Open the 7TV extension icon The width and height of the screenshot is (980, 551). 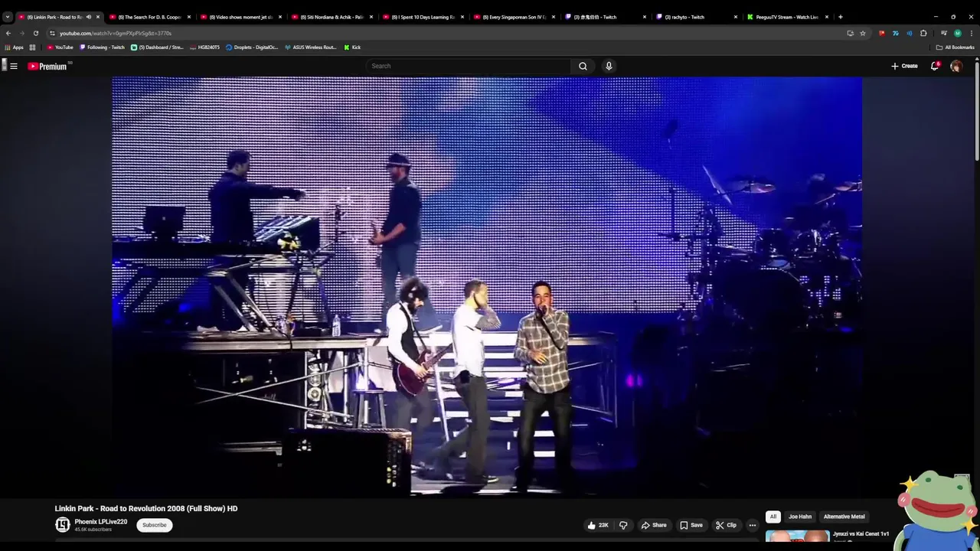coord(896,33)
